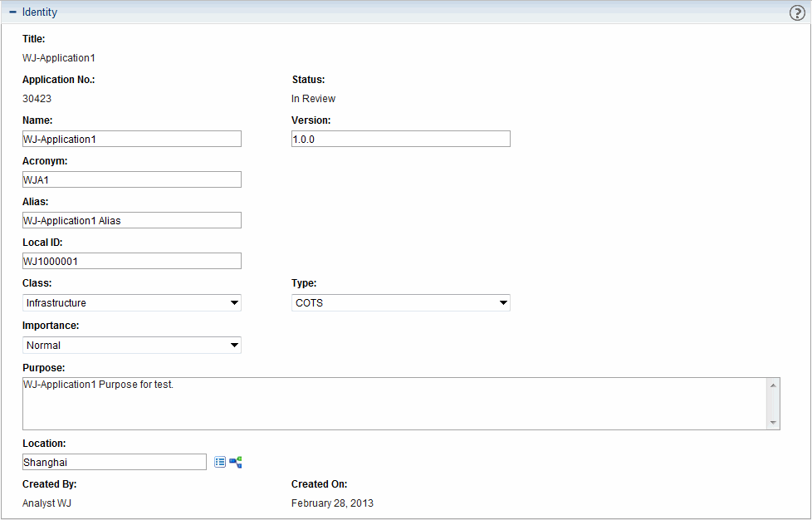This screenshot has width=812, height=520.
Task: Click the Location field containing Shanghai
Action: click(115, 462)
